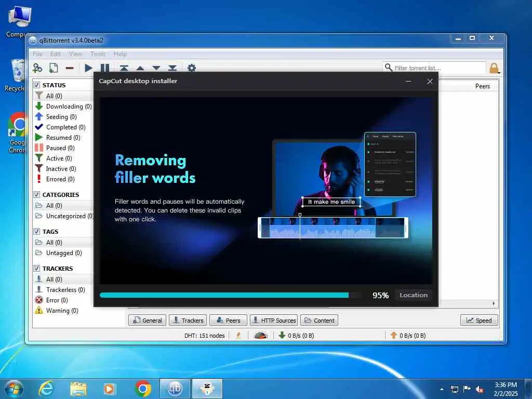This screenshot has height=399, width=532.
Task: Click the Location button in CapCut installer
Action: tap(413, 295)
